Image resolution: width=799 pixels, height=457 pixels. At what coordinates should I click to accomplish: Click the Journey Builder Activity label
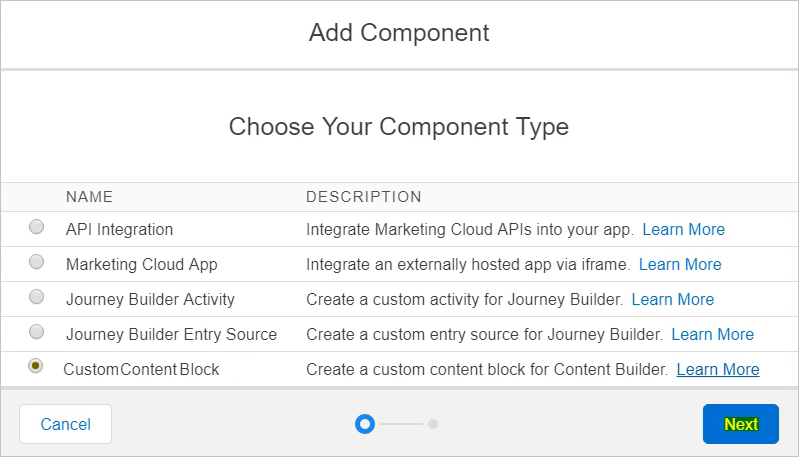150,300
